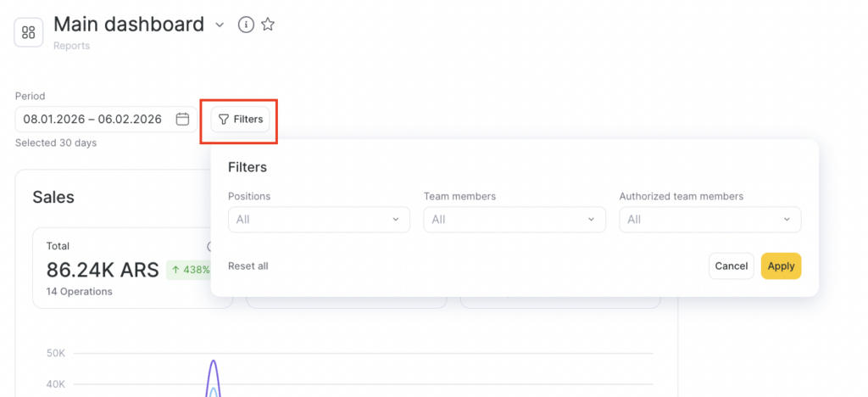The width and height of the screenshot is (868, 397).
Task: Click the Period date range field
Action: point(92,120)
